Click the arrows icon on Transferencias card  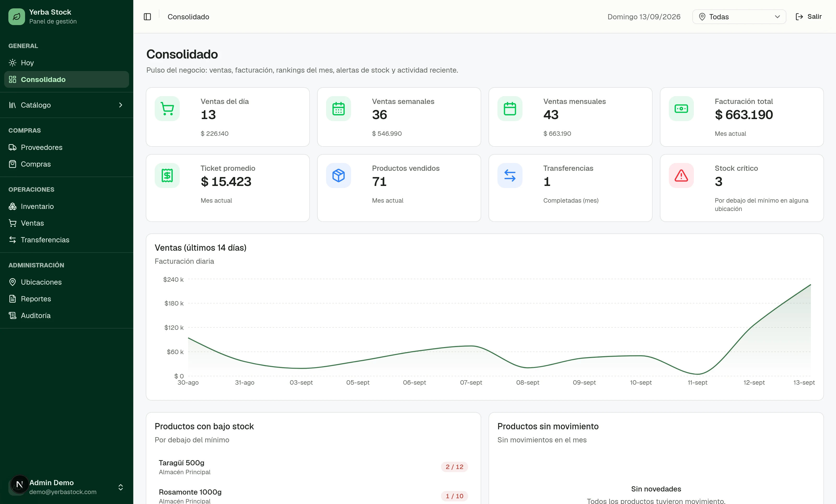[510, 175]
